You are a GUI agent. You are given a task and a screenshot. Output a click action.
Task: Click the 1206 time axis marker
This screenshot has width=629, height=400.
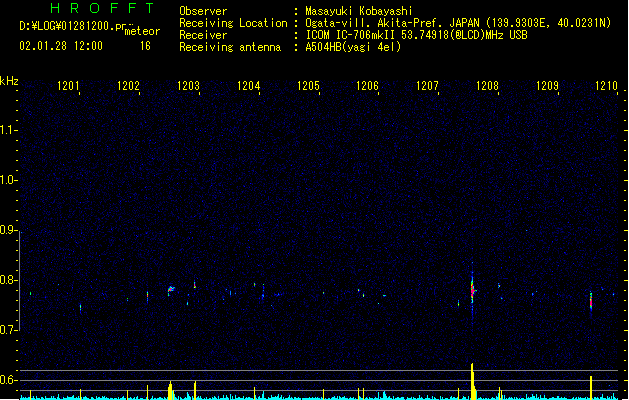[367, 85]
